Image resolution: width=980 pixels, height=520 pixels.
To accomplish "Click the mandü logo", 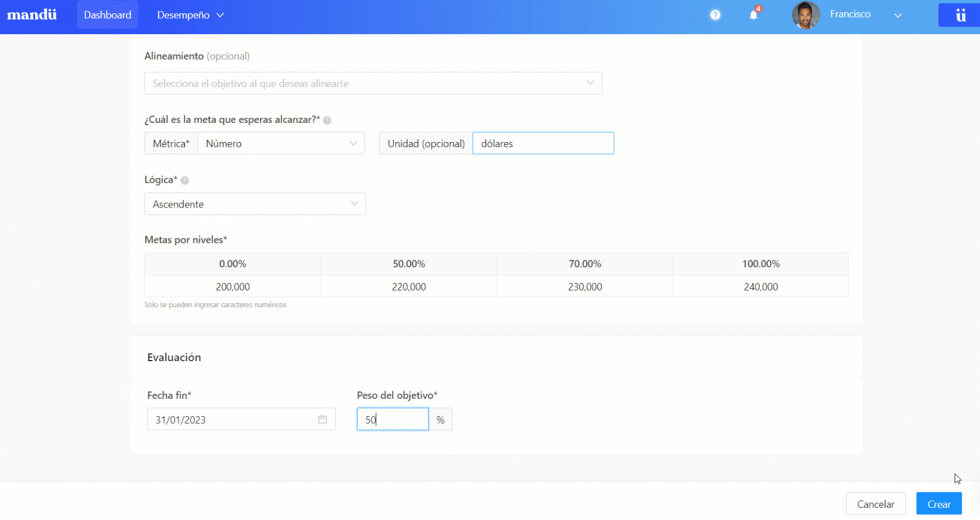I will point(32,14).
